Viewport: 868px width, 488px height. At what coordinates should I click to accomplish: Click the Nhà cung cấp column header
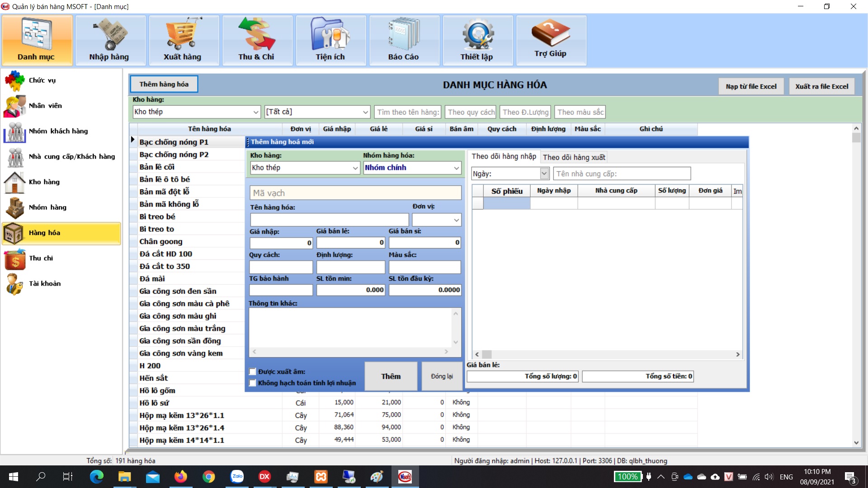[x=616, y=191]
